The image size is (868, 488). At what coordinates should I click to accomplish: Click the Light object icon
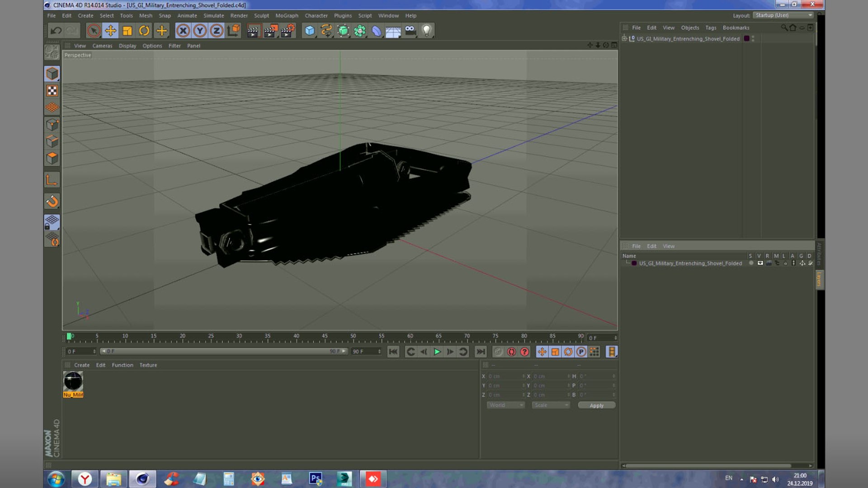(x=426, y=31)
